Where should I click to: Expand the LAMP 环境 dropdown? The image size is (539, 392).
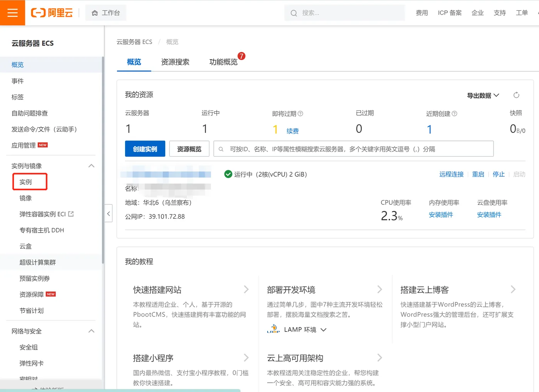click(323, 330)
